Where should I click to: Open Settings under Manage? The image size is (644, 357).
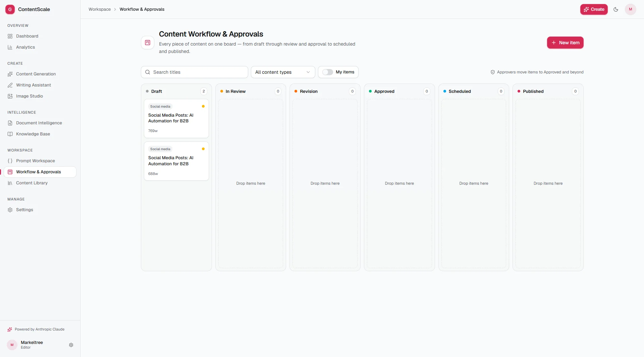40,210
